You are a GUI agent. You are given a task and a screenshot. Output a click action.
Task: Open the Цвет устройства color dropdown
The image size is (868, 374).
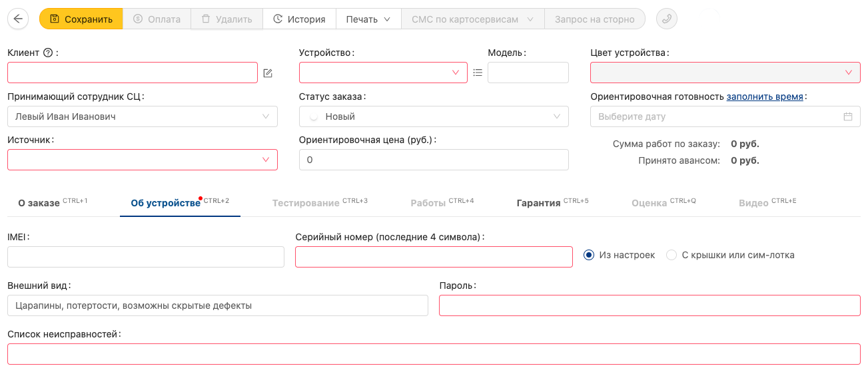click(725, 73)
